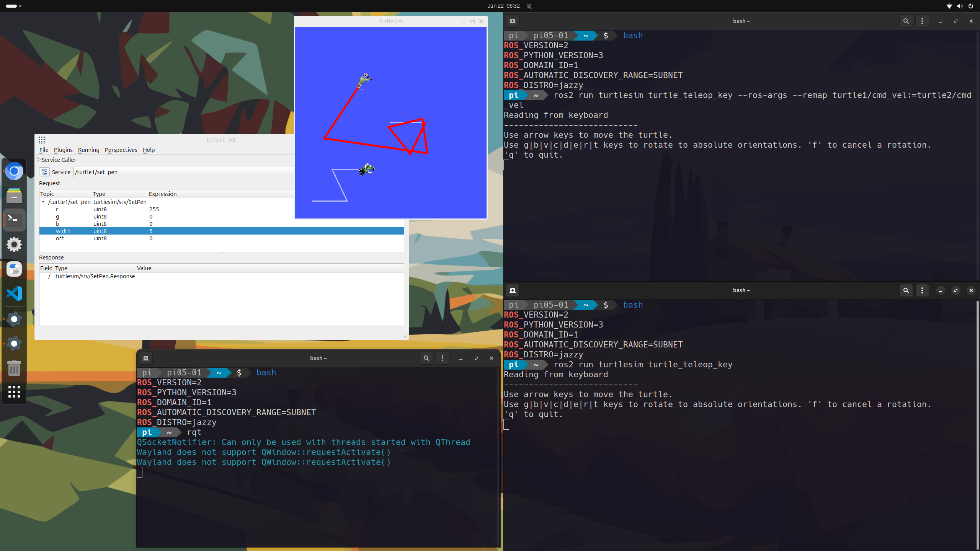Select the width request row
Viewport: 980px width, 551px height.
coord(221,231)
